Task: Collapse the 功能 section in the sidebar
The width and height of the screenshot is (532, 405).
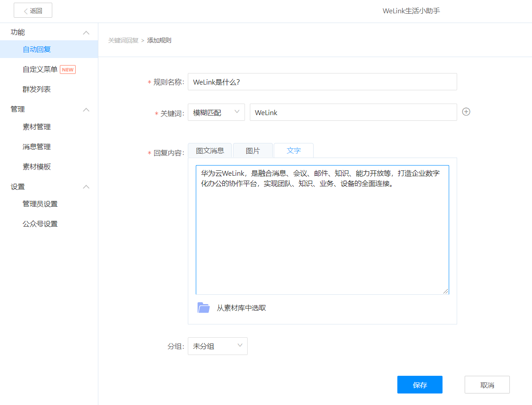Action: [x=87, y=32]
